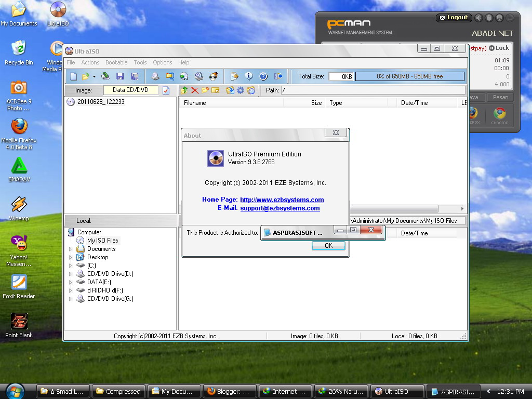
Task: Select My ISO Files in Local tree
Action: tap(103, 240)
